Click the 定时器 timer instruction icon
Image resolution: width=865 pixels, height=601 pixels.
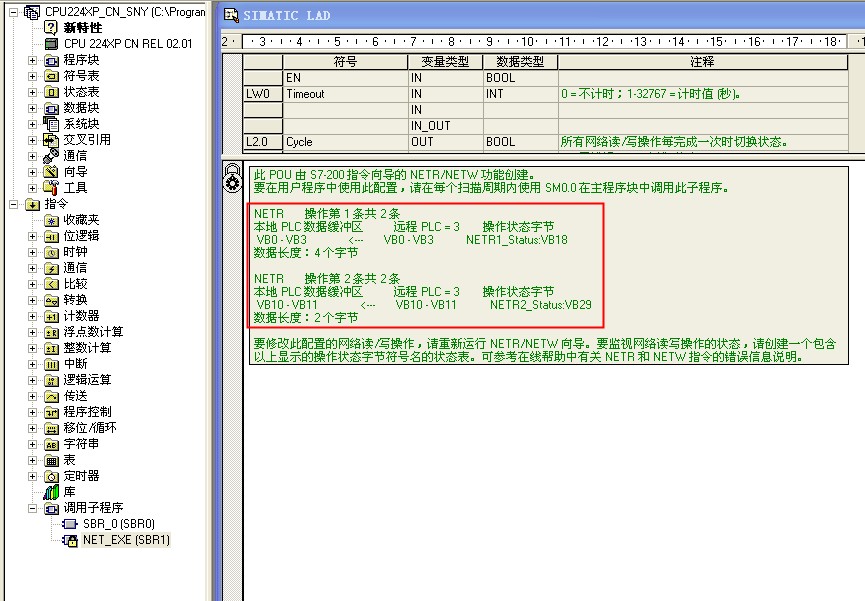point(51,477)
